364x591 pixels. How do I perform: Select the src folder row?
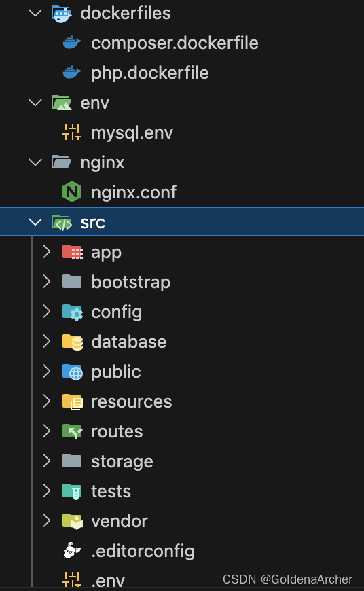point(182,222)
